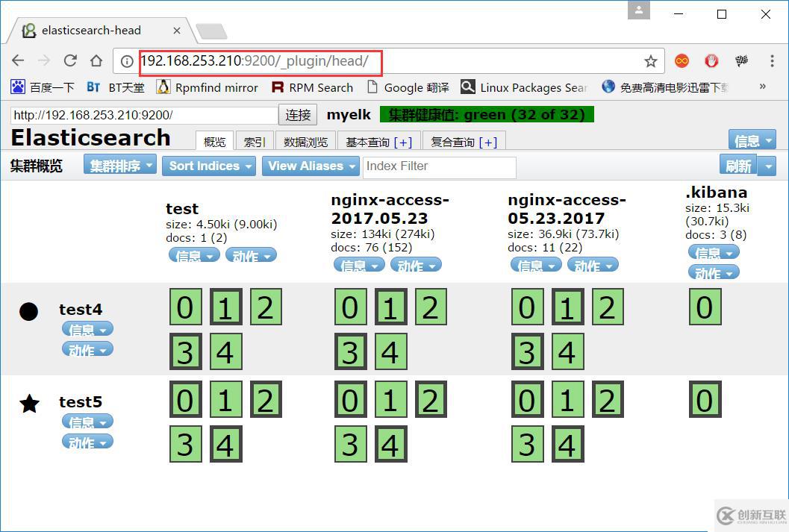Click the test5 master node star icon
This screenshot has width=789, height=532.
[x=29, y=403]
